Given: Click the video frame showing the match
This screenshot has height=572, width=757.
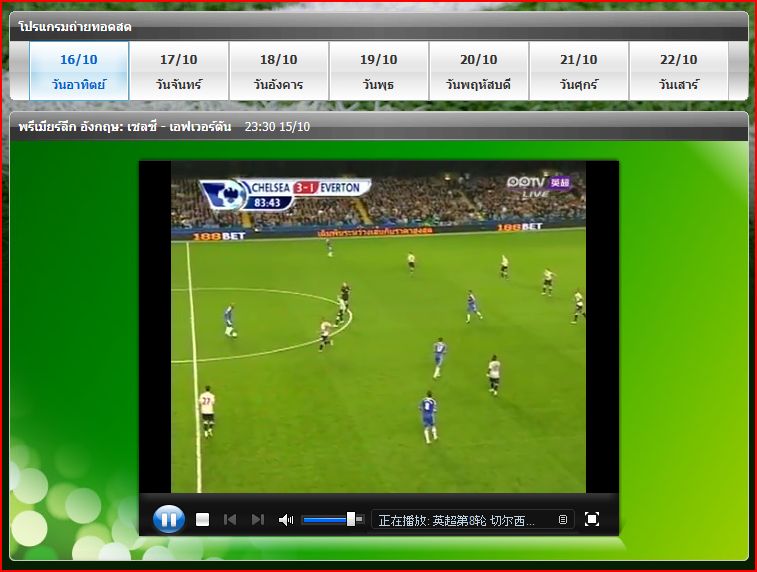Looking at the screenshot, I should (x=378, y=327).
